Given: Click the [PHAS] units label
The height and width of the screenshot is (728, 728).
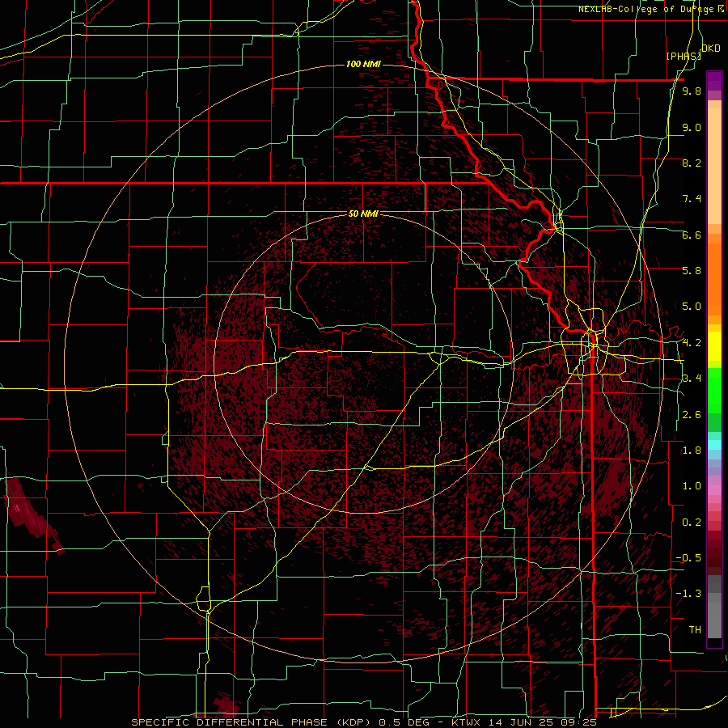Looking at the screenshot, I should click(x=684, y=56).
